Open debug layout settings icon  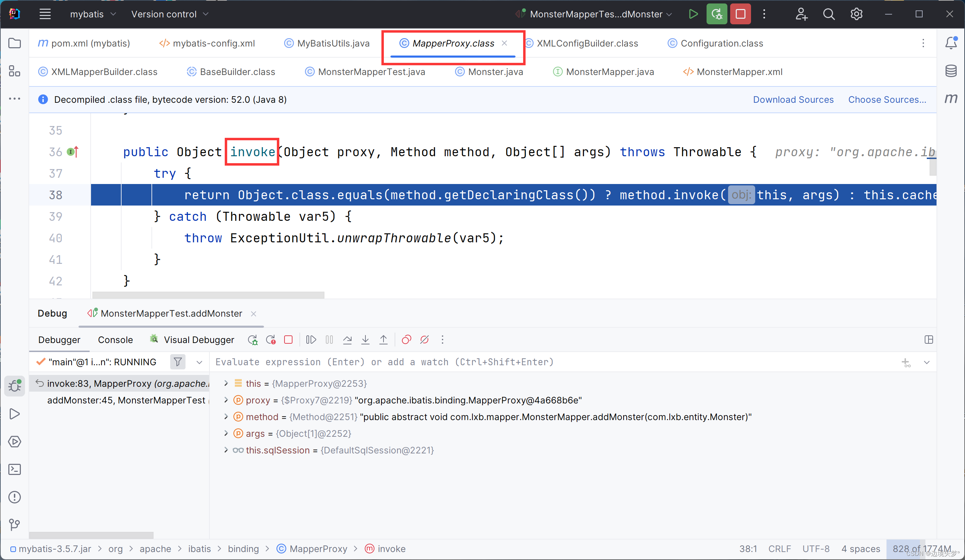(929, 340)
